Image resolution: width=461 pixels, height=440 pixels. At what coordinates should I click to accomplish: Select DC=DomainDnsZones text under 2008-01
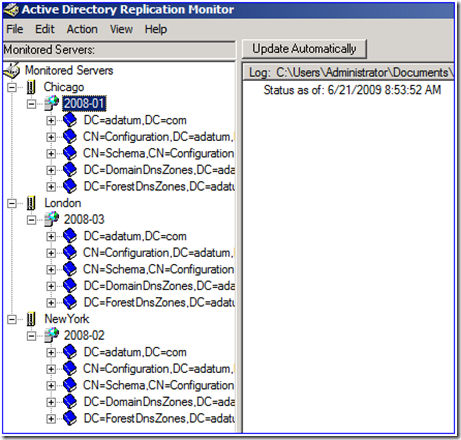[159, 170]
